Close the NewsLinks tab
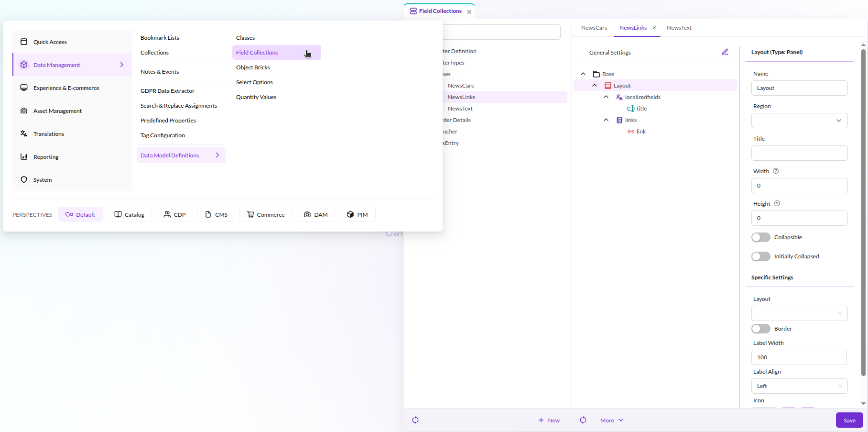 (654, 28)
